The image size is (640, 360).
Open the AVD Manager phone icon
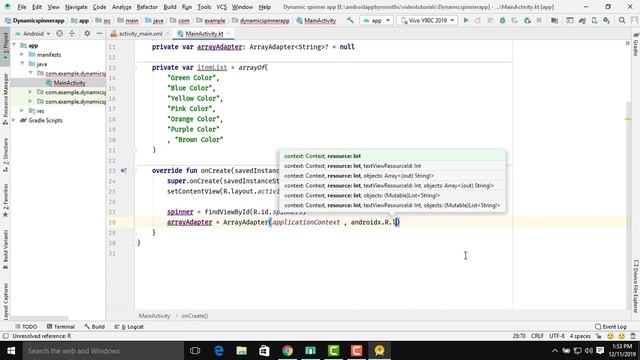(595, 20)
